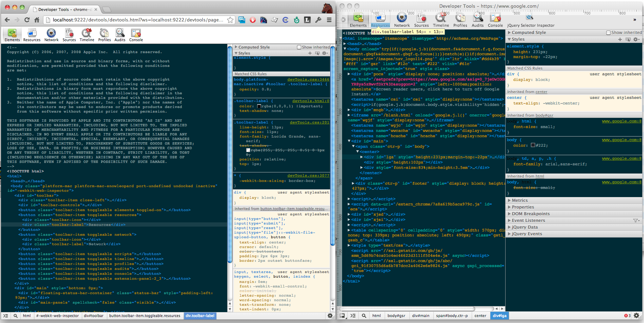The image size is (644, 323).
Task: Open jQuery Selector Inspector panel
Action: pos(531,20)
